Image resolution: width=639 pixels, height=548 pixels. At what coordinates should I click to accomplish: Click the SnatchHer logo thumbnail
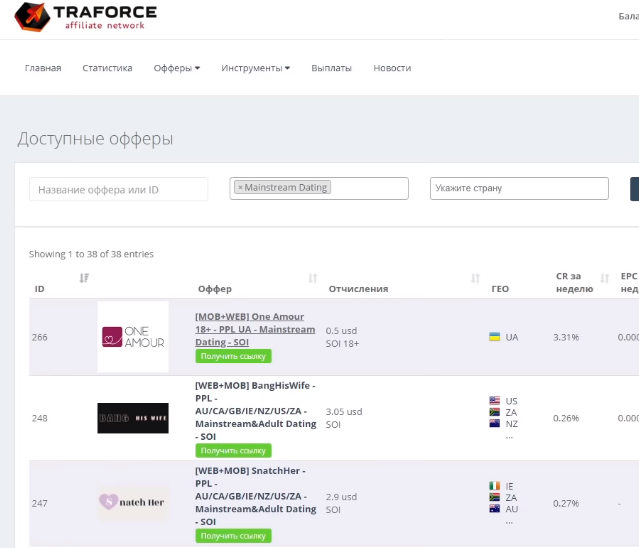(133, 503)
